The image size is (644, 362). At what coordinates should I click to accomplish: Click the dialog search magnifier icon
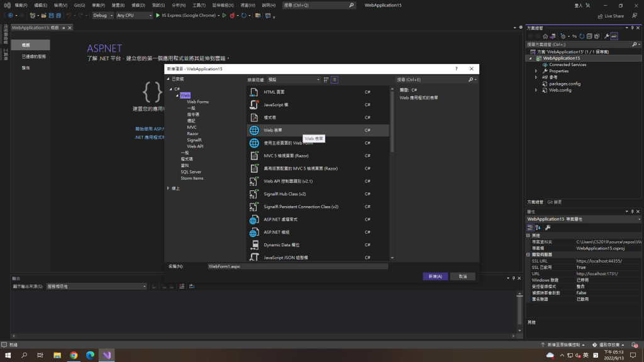click(470, 80)
